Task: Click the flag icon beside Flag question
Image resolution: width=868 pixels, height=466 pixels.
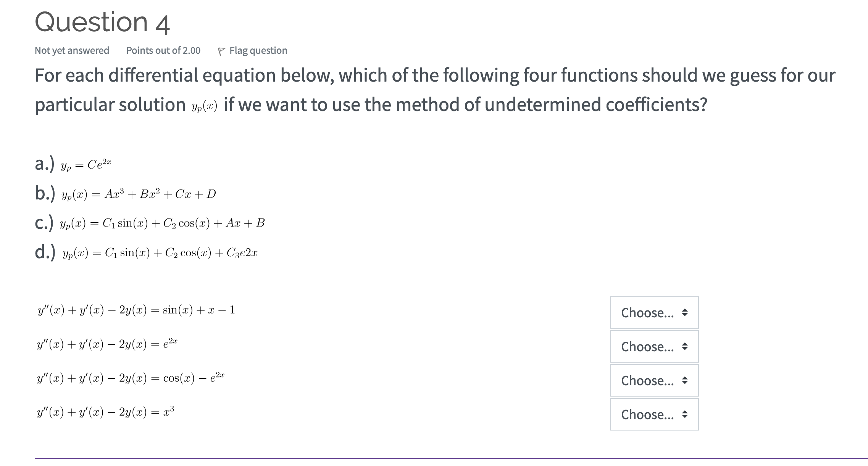Action: click(222, 50)
